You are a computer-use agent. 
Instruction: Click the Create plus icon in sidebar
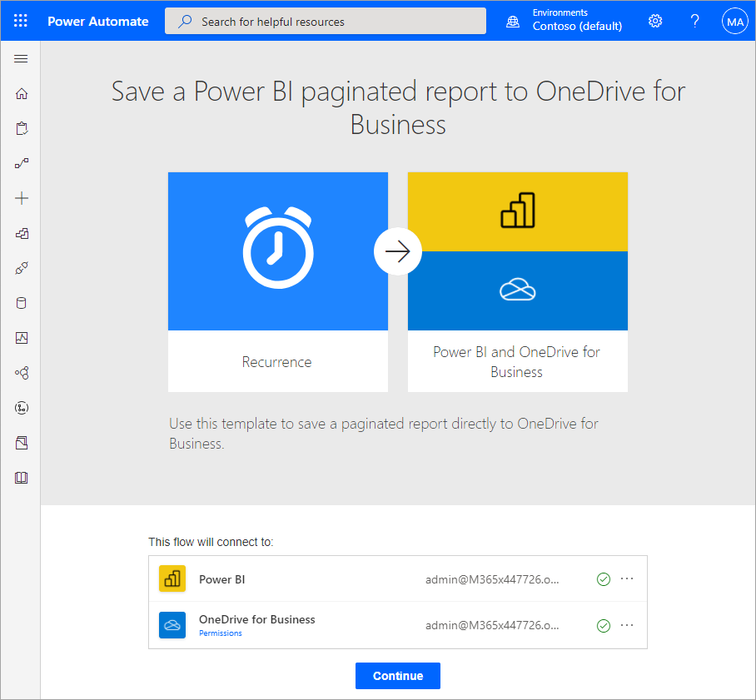point(21,198)
